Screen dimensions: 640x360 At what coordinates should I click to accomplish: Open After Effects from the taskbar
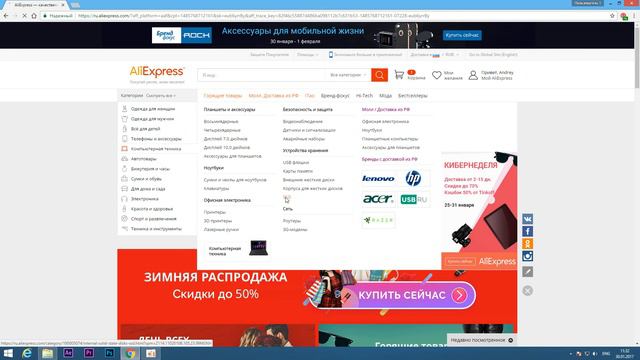click(x=68, y=353)
